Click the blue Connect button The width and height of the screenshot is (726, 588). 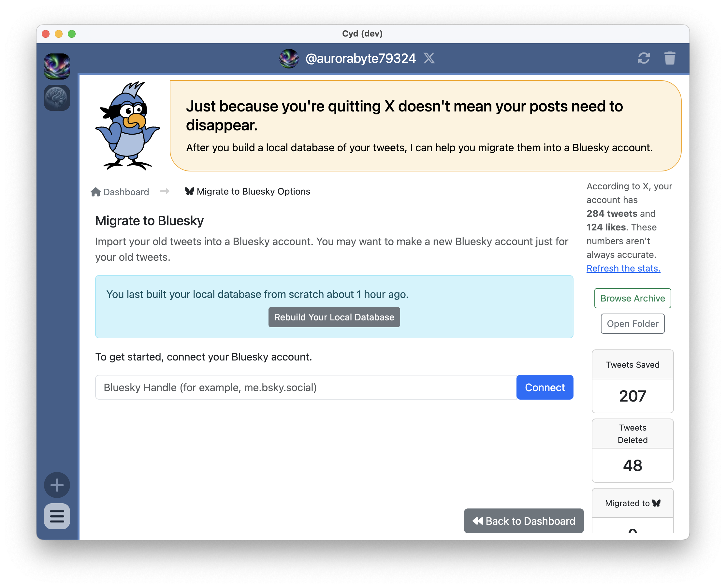(x=544, y=387)
